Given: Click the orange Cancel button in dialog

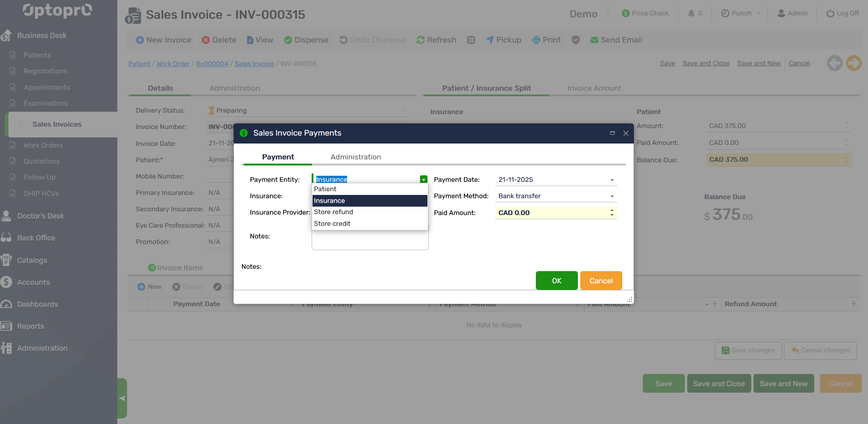Looking at the screenshot, I should 601,281.
